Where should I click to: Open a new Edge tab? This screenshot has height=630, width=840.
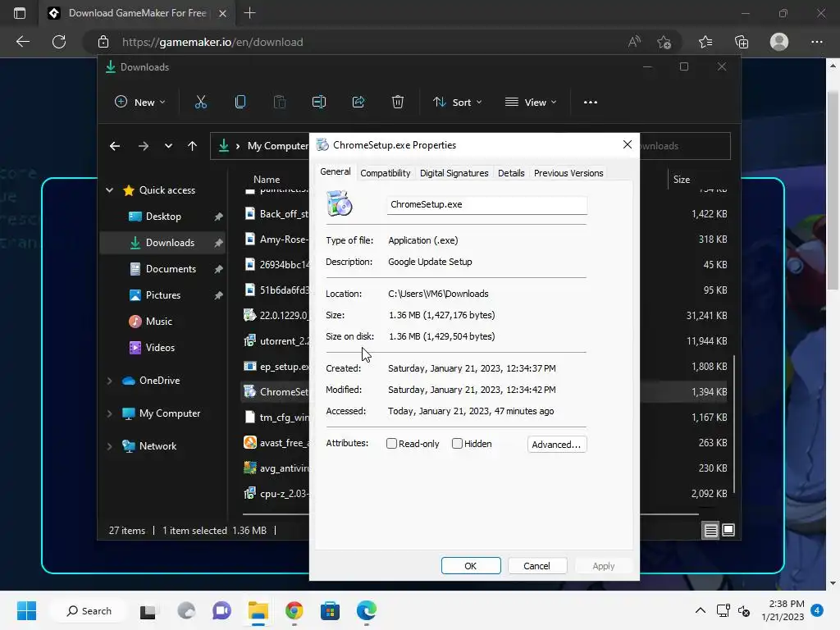pos(249,13)
